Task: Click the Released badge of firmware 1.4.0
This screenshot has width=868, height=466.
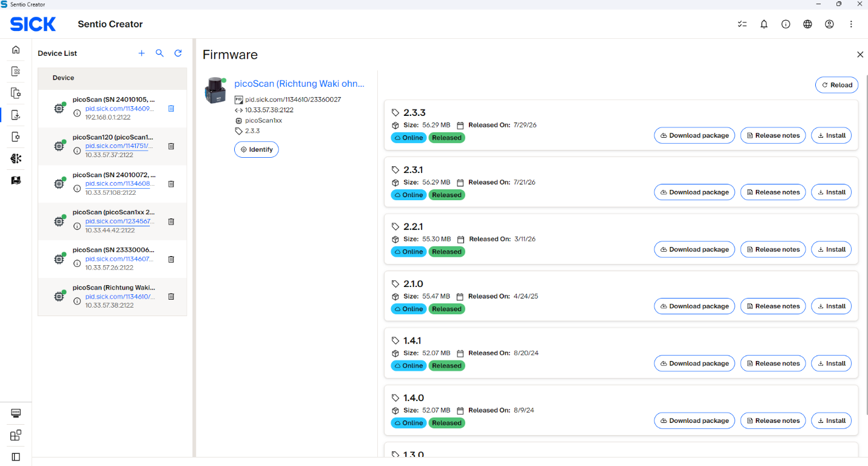Action: (x=447, y=423)
